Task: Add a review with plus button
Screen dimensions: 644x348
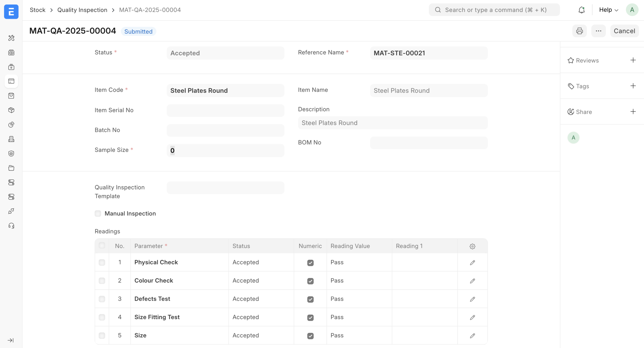Action: pos(633,60)
